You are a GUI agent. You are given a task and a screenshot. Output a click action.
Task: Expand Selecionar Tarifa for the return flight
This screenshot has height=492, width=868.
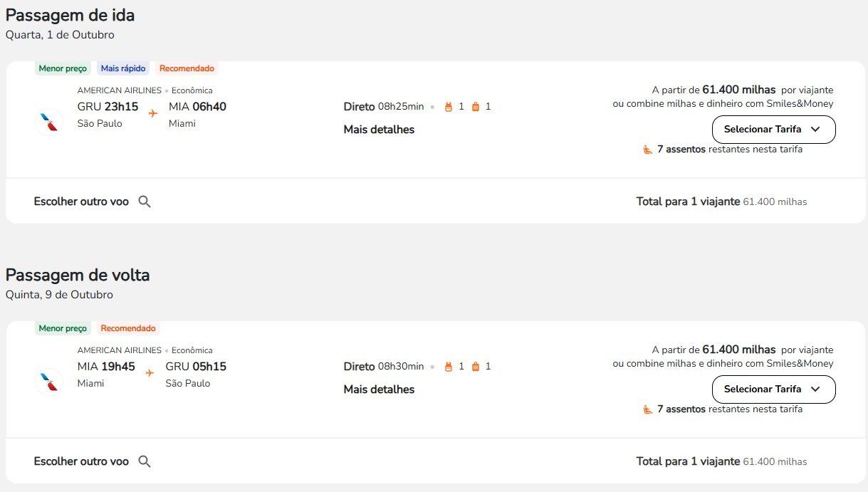773,389
